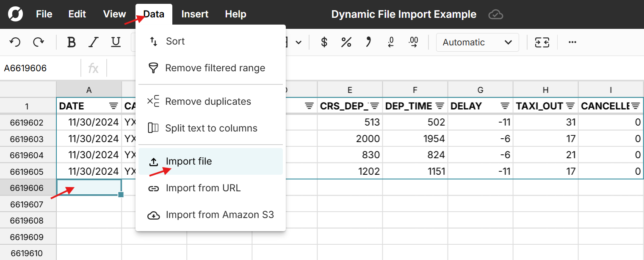Image resolution: width=644 pixels, height=260 pixels.
Task: Undo the last action
Action: (x=15, y=42)
